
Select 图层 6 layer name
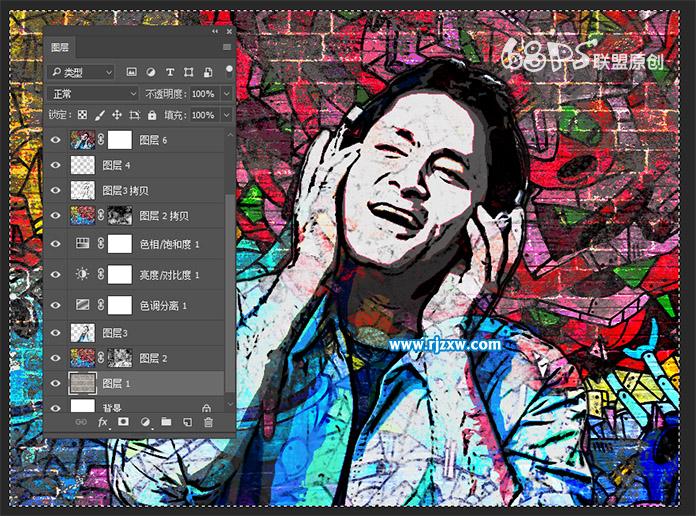click(x=153, y=140)
